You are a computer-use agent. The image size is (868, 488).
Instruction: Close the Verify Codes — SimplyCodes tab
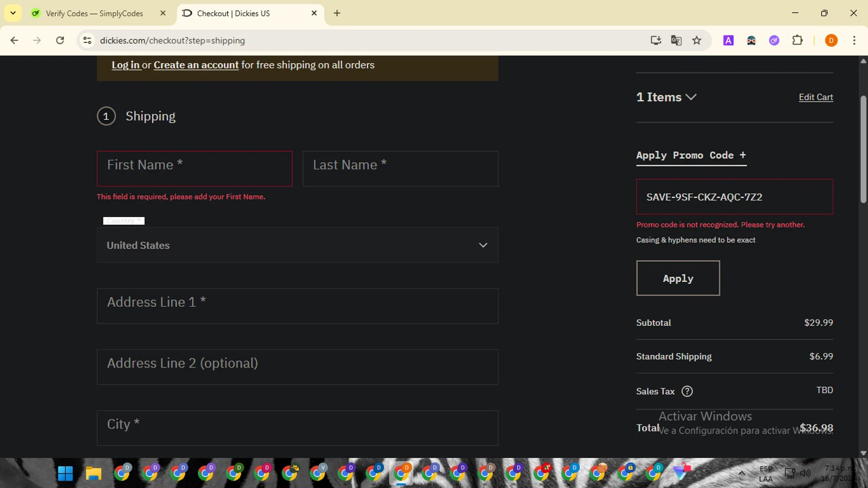pos(163,13)
